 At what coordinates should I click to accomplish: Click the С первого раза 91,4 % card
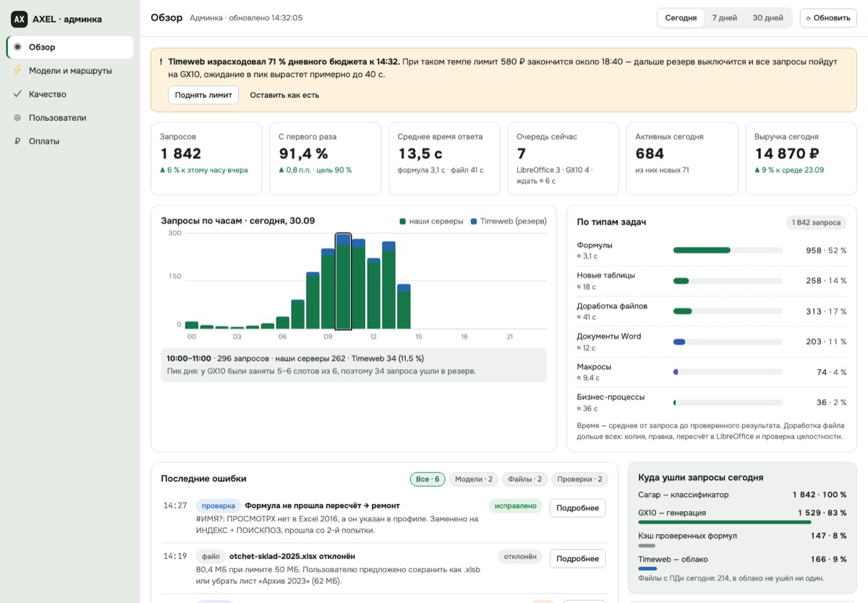click(325, 159)
